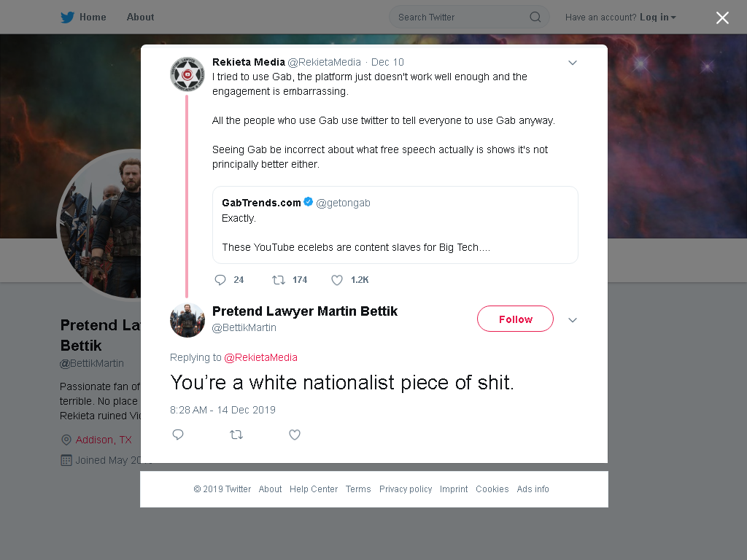Screen dimensions: 747x560
Task: Open the Rekieta Media profile avatar
Action: pyautogui.click(x=187, y=74)
